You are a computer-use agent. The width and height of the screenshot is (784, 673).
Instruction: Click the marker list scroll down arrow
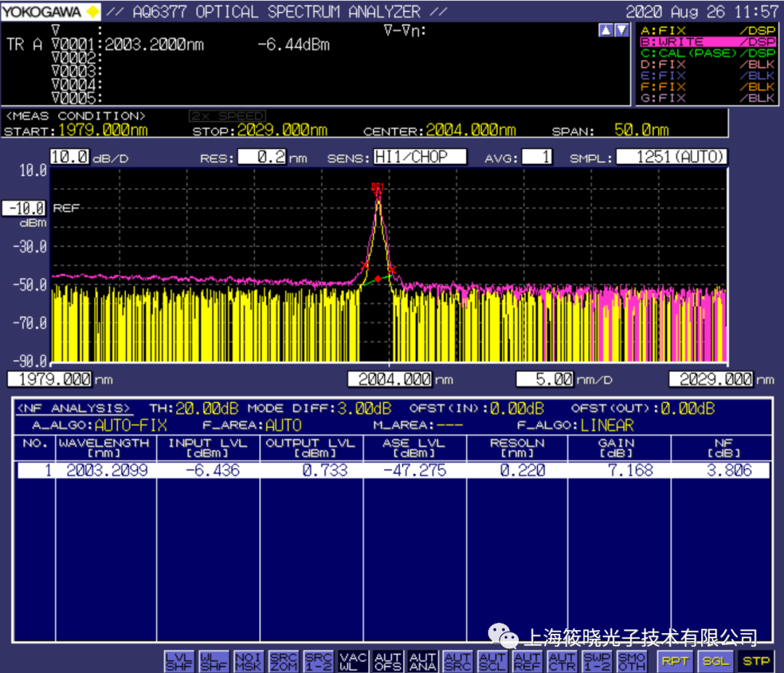[621, 30]
